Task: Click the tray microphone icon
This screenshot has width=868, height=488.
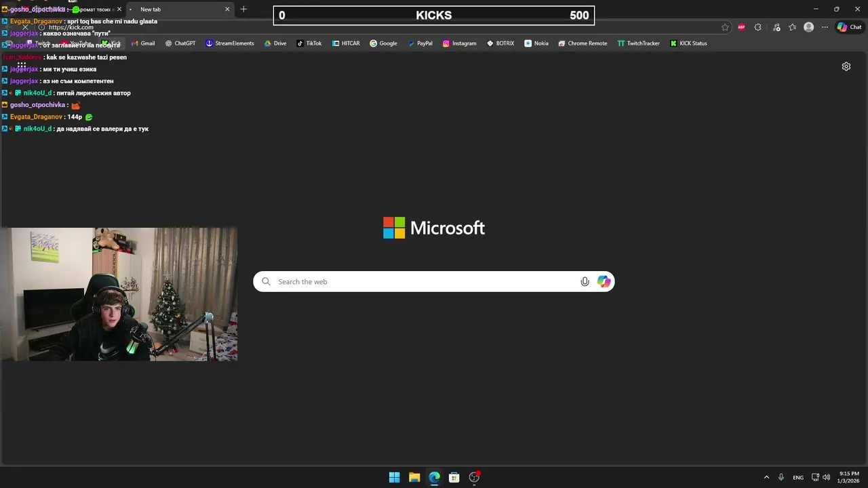Action: coord(781,477)
